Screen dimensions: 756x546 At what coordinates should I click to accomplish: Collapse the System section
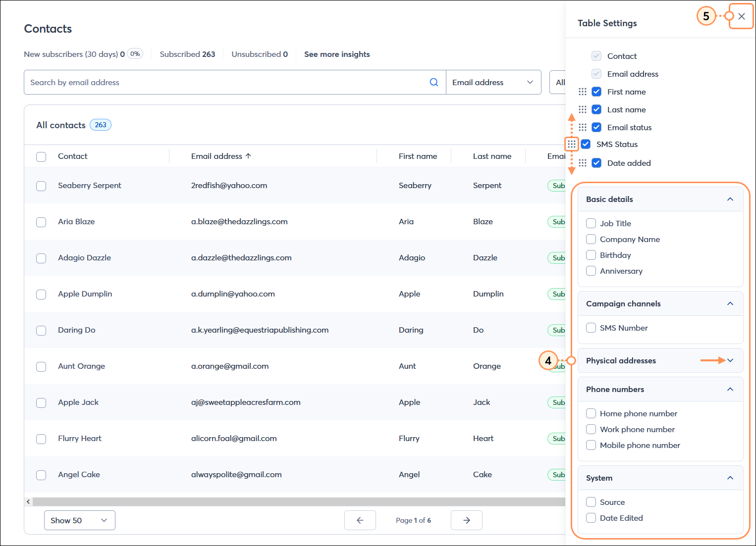pyautogui.click(x=730, y=478)
